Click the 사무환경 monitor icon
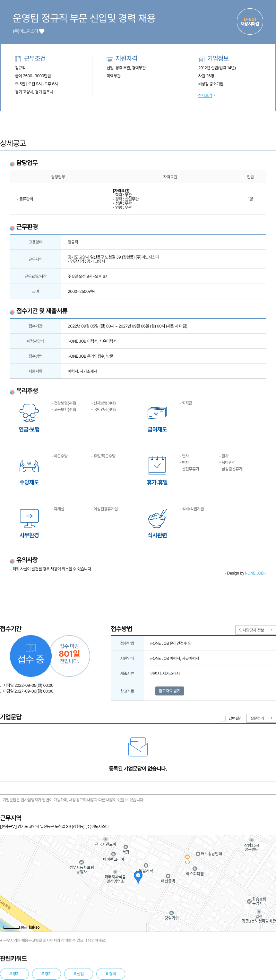This screenshot has height=980, width=276. (x=29, y=518)
